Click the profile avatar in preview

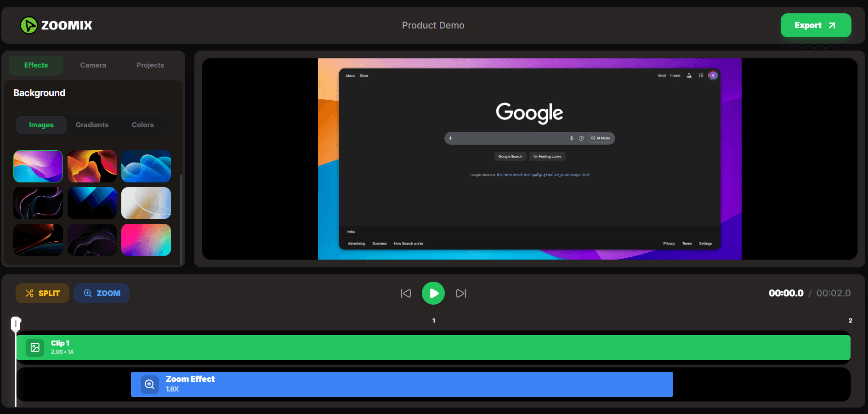[713, 75]
